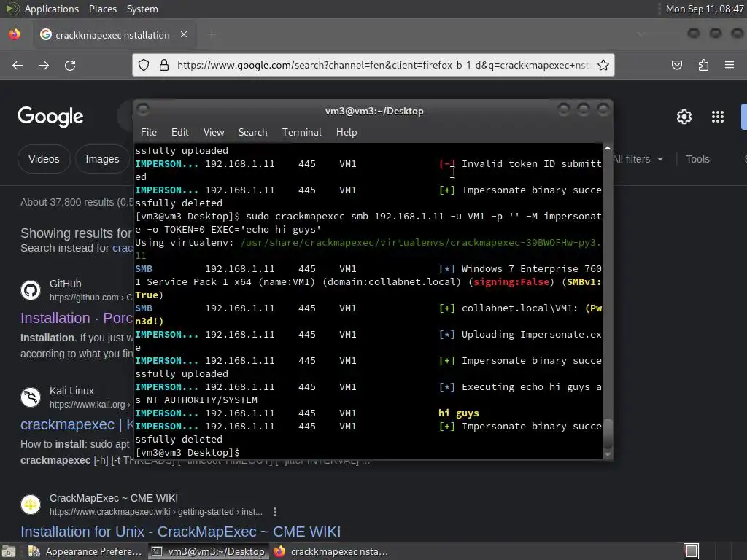Screen dimensions: 747x560
Task: Click the shield tracking protection icon
Action: click(144, 65)
